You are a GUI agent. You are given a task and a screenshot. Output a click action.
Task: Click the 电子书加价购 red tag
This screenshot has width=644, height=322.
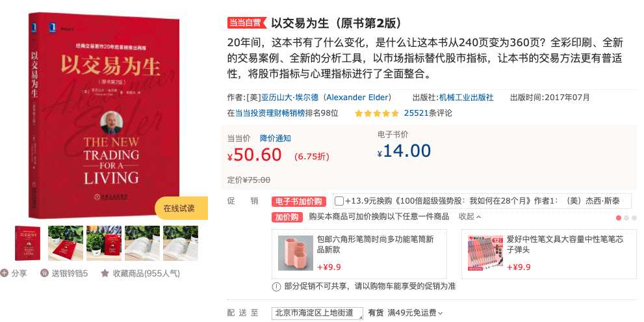[299, 202]
